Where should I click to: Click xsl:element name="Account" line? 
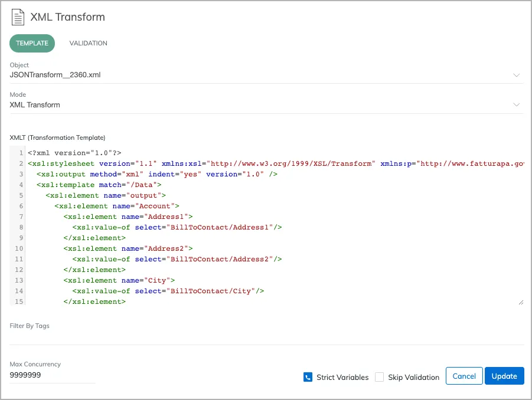coord(117,206)
